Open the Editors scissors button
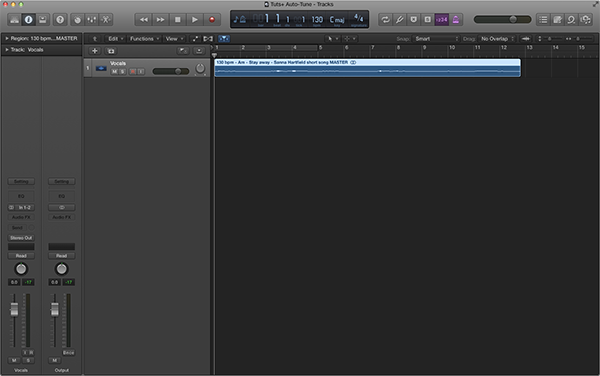 coord(106,20)
